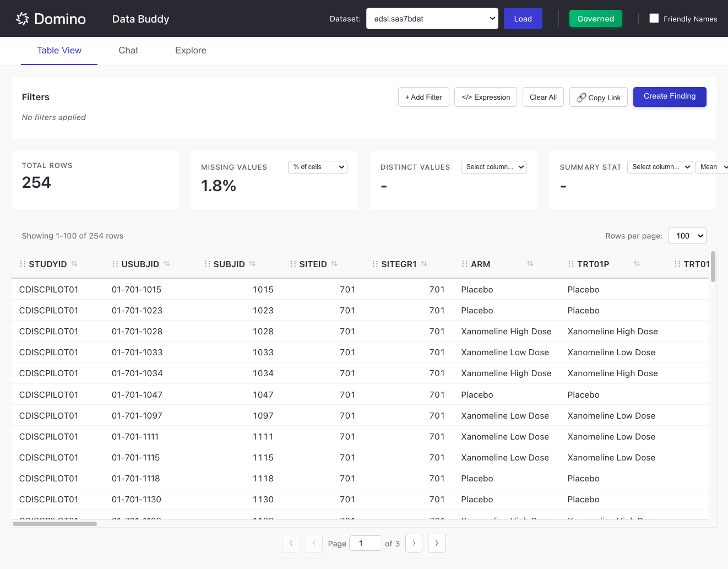This screenshot has width=728, height=569.
Task: Click the next page chevron icon
Action: [x=414, y=543]
